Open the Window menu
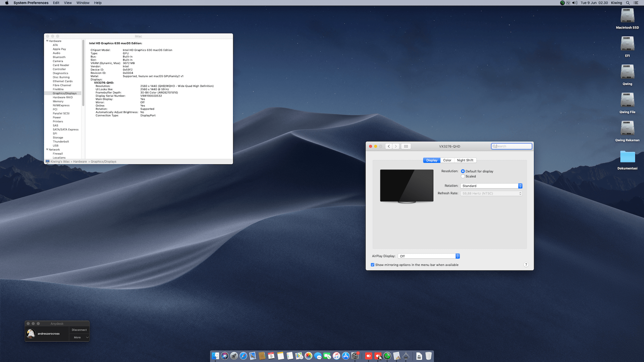The width and height of the screenshot is (644, 362). (x=83, y=3)
